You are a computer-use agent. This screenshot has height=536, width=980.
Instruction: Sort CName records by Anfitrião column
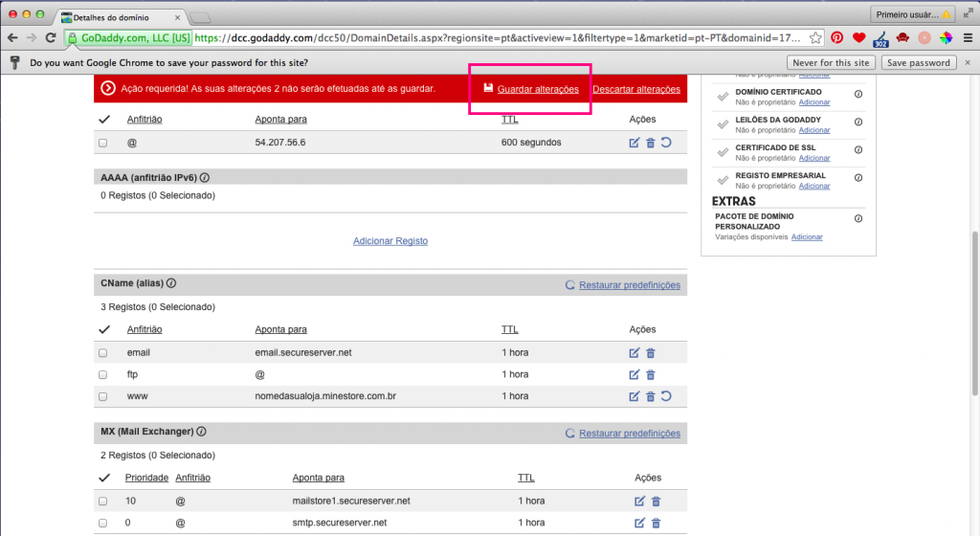coord(145,329)
